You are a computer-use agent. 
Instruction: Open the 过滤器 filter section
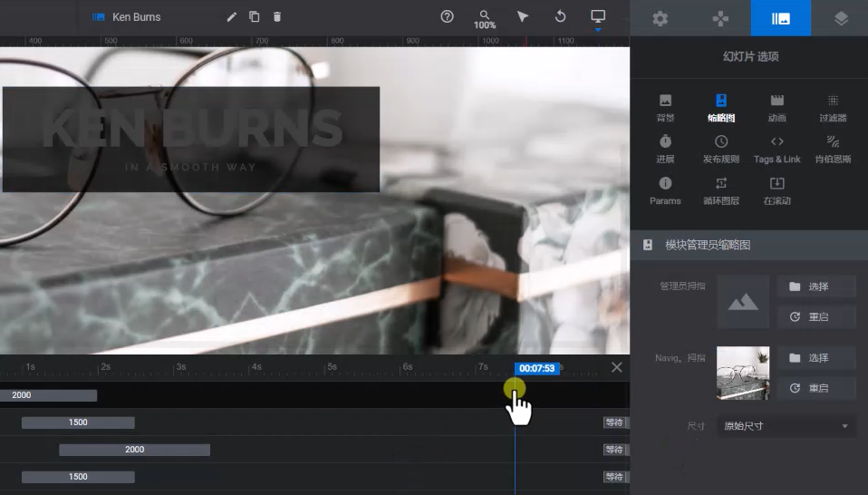pyautogui.click(x=833, y=108)
